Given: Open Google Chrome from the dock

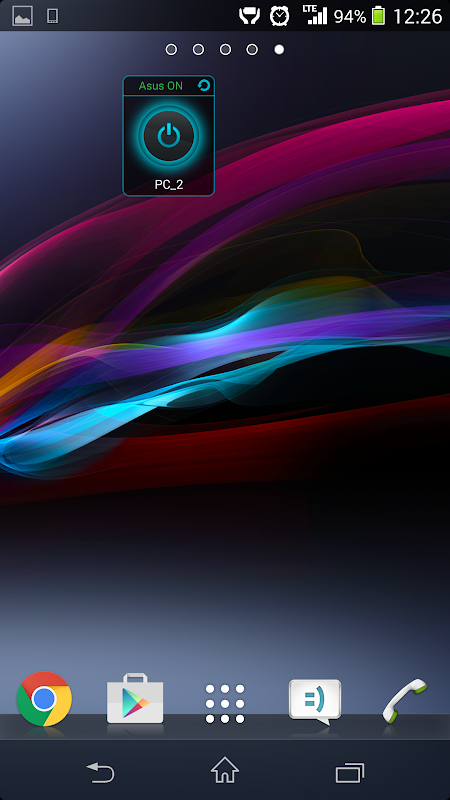Looking at the screenshot, I should (x=44, y=698).
